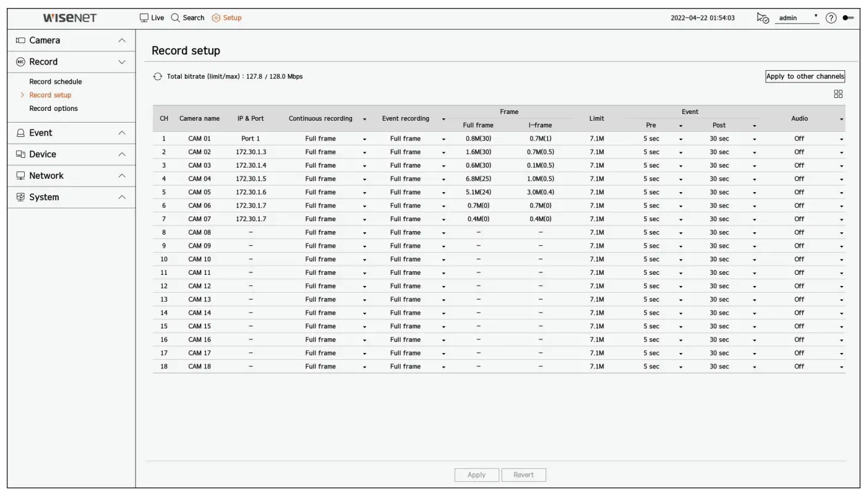Open the admin user dropdown
The height and width of the screenshot is (493, 868).
[796, 18]
